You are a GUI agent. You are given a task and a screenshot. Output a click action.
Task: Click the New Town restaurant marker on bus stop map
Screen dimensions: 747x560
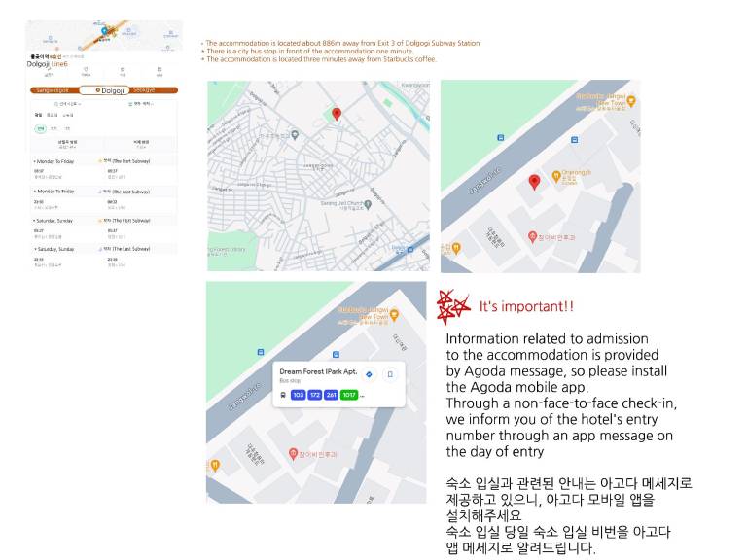394,314
